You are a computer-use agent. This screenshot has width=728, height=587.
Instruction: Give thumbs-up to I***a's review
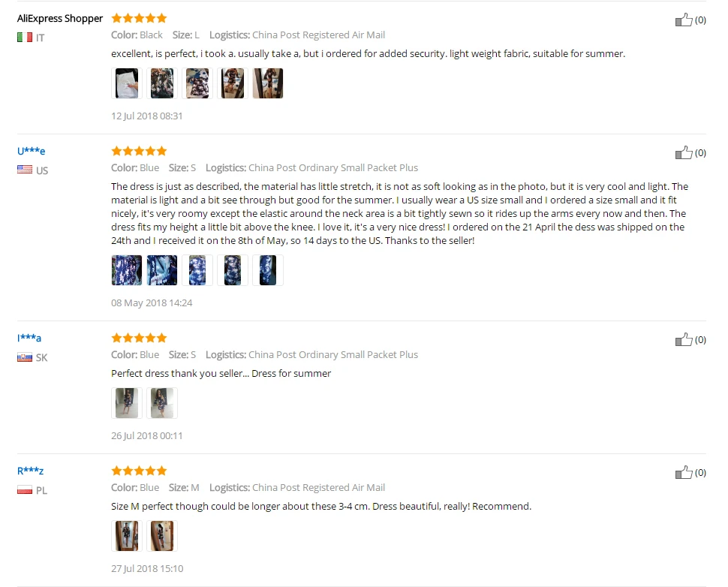point(684,339)
